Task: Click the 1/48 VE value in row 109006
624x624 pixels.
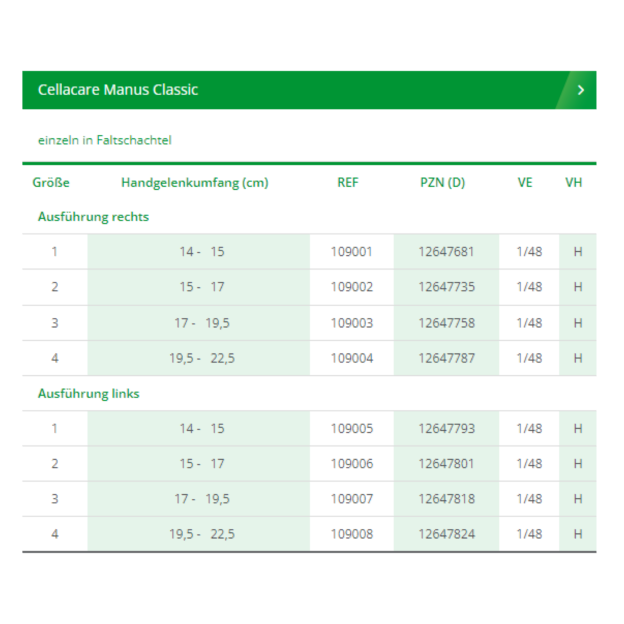Action: pos(529,464)
